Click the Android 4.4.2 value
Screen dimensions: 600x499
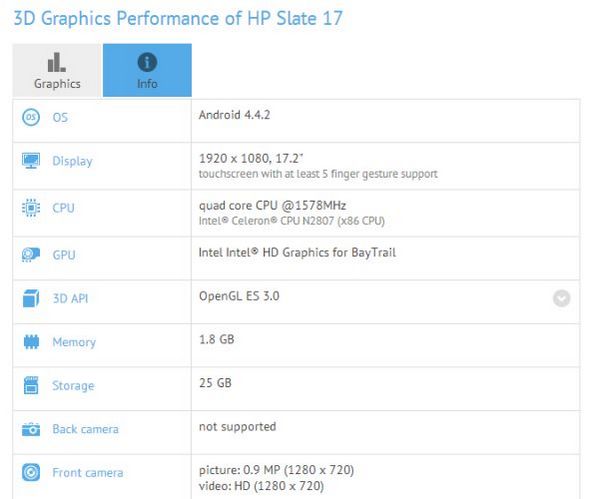pos(236,116)
